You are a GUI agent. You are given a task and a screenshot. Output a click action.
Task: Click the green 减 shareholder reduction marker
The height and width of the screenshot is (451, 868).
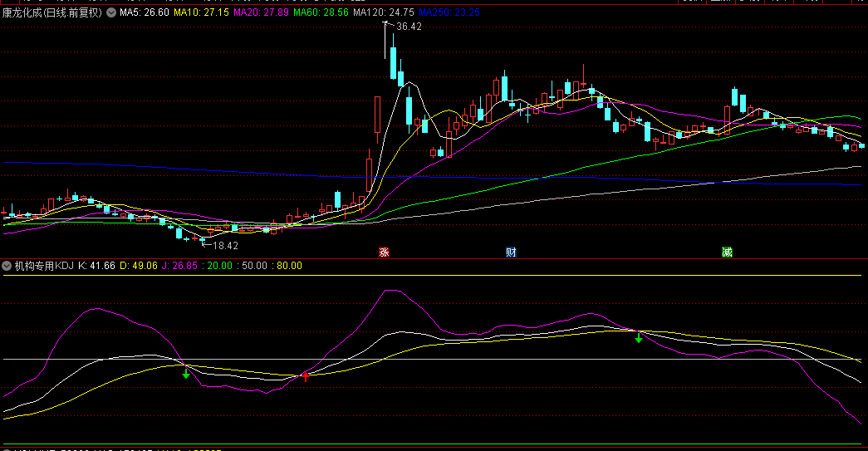[727, 252]
